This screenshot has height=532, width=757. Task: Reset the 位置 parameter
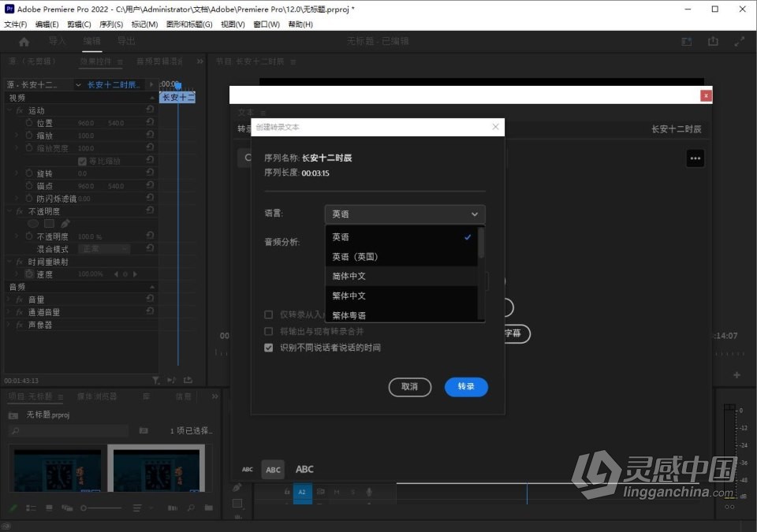pyautogui.click(x=150, y=122)
